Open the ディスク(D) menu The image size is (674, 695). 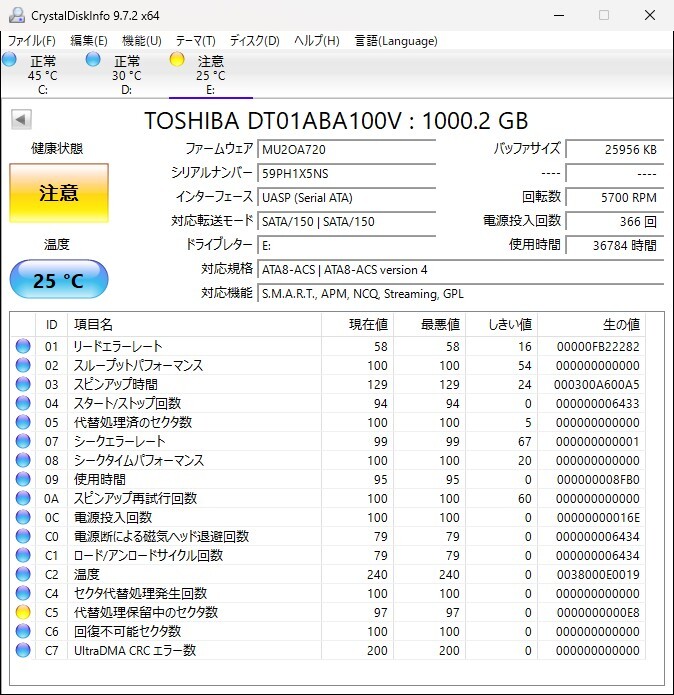254,41
